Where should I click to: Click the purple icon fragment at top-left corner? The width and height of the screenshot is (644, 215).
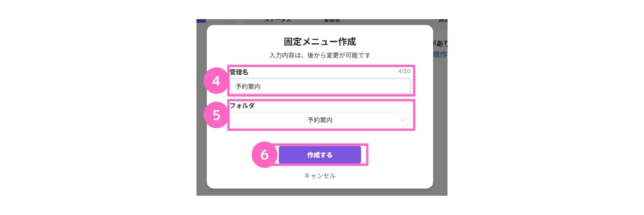(x=201, y=21)
